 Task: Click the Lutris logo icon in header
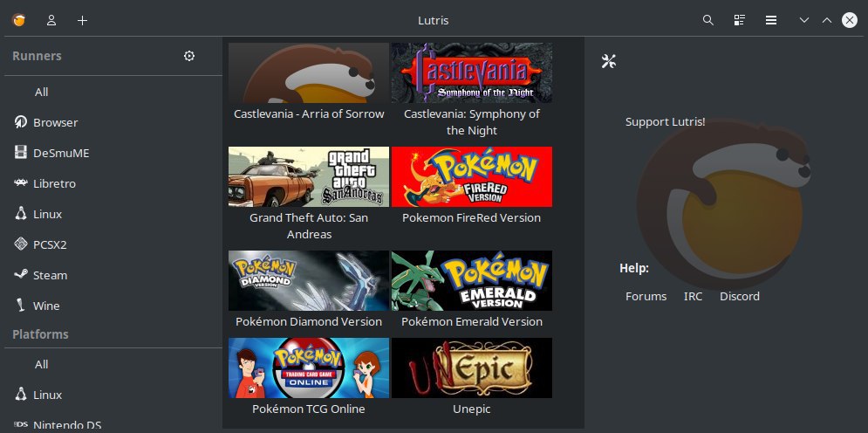tap(19, 20)
